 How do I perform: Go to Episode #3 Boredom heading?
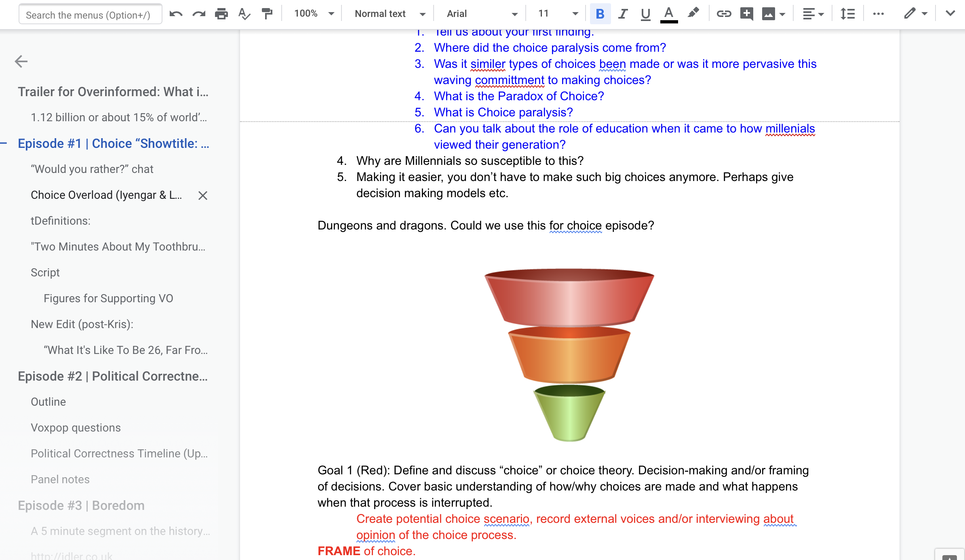tap(81, 505)
